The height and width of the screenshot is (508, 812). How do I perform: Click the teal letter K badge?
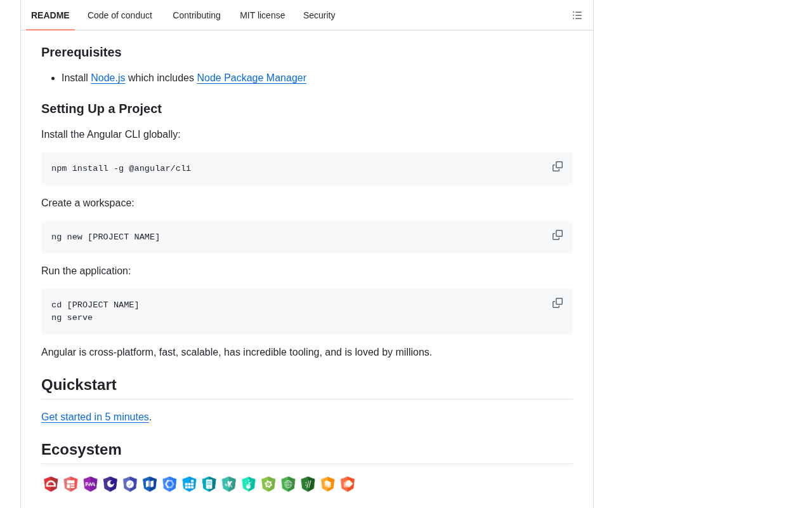click(x=228, y=484)
